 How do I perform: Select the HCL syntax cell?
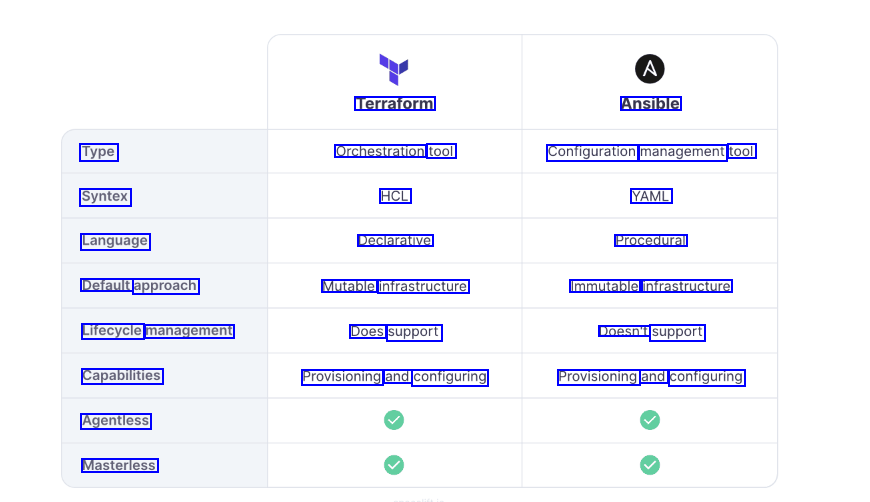coord(395,197)
